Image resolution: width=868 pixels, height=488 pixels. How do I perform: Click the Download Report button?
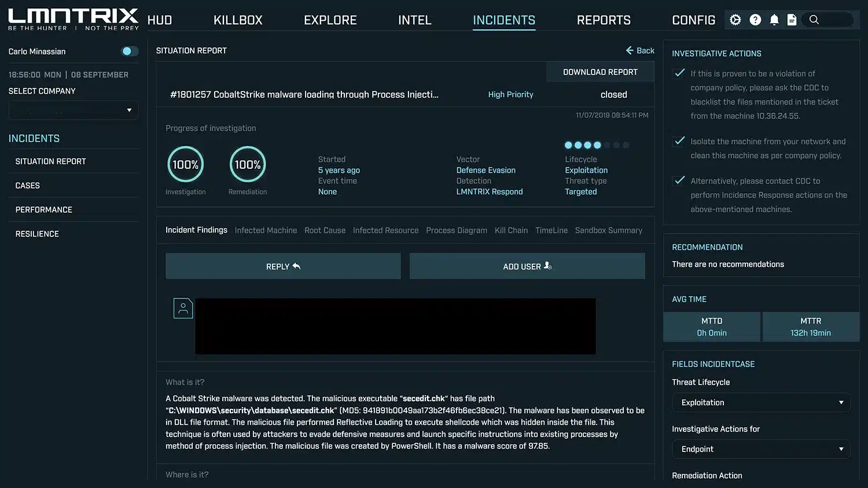click(600, 72)
